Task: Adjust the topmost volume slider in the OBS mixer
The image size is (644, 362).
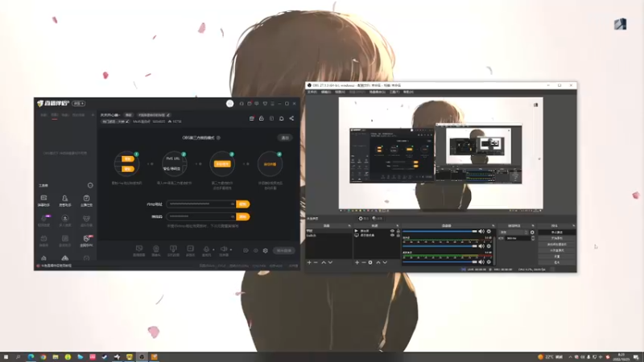Action: tap(440, 232)
